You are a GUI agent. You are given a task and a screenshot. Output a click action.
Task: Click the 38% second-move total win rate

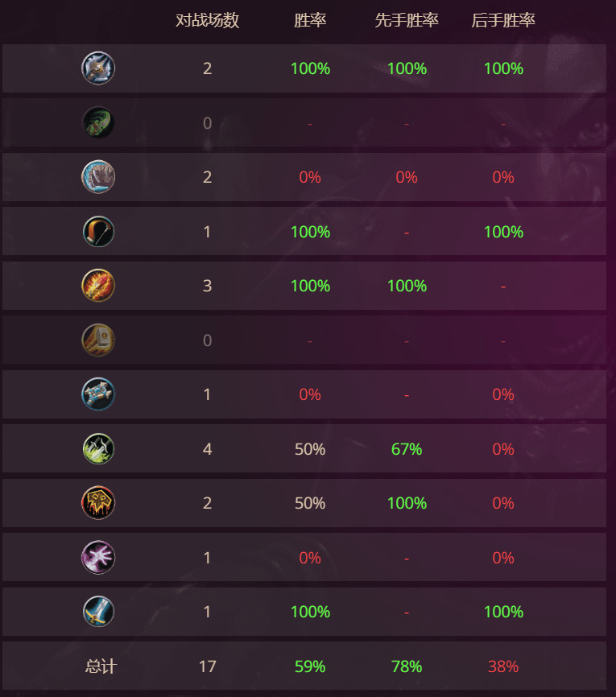(x=503, y=666)
